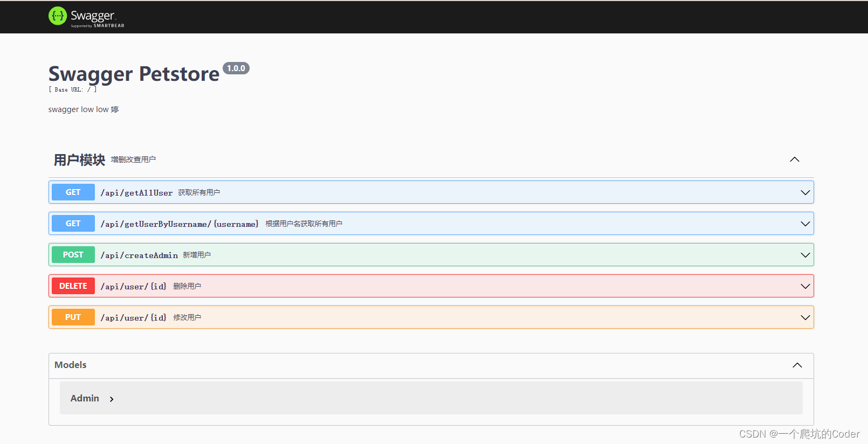Image resolution: width=868 pixels, height=444 pixels.
Task: Click the Models heading
Action: pos(71,365)
